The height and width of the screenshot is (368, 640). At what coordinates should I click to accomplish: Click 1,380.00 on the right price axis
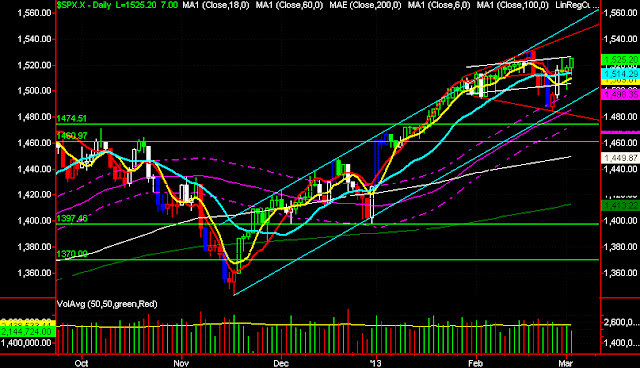620,247
